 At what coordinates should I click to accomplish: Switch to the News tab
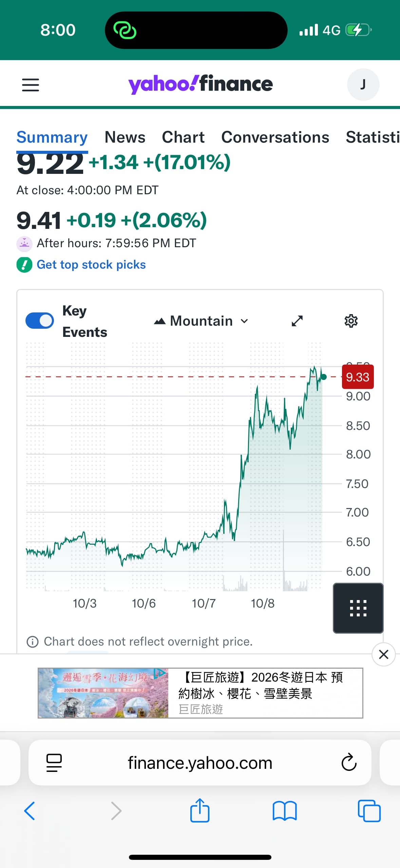click(x=125, y=137)
